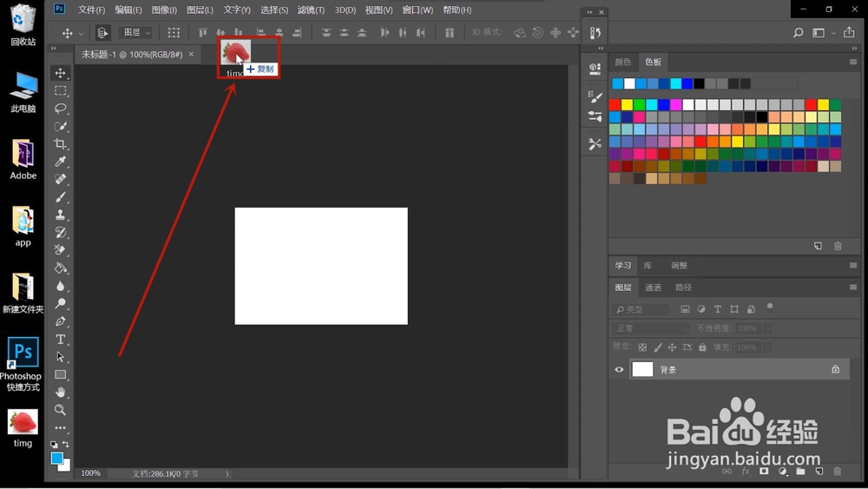Open the 图层 auto-select dropdown
Viewport: 868px width, 489px height.
pos(135,33)
